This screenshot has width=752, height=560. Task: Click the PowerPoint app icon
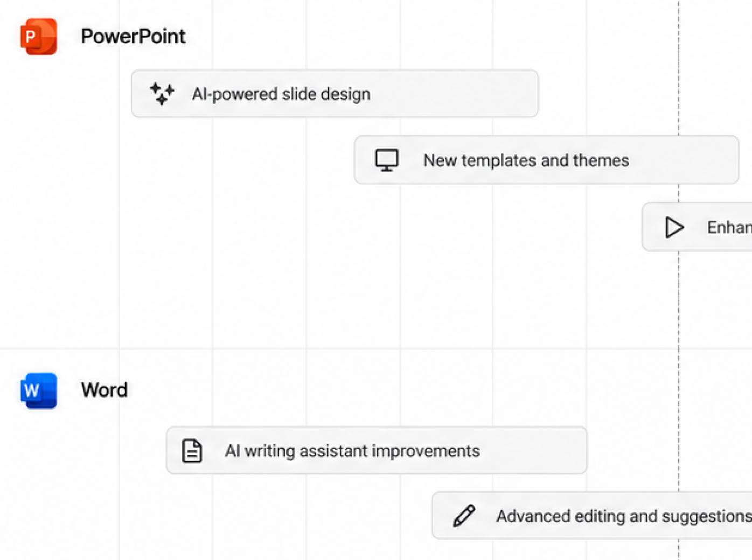[38, 37]
